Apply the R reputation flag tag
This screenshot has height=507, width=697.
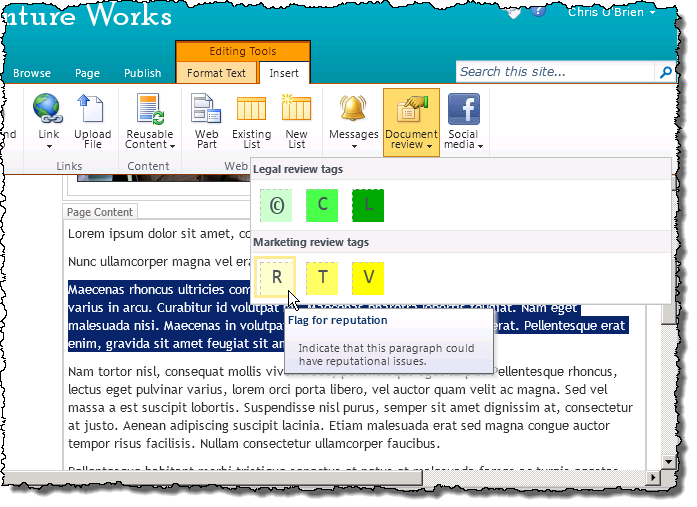click(276, 278)
